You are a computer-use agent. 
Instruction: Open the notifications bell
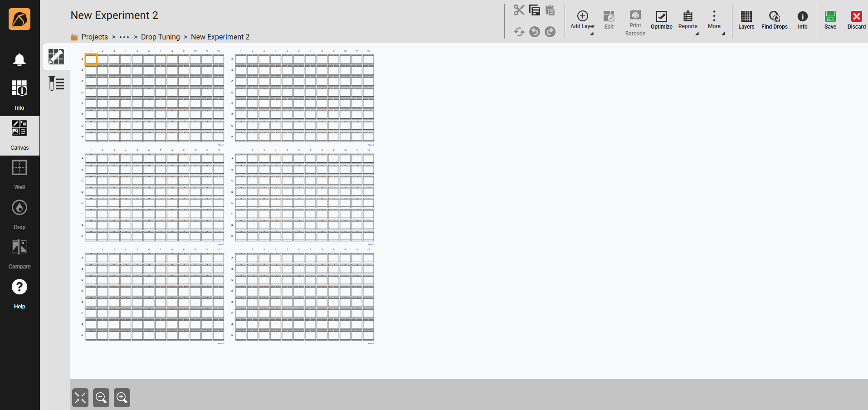pos(20,60)
